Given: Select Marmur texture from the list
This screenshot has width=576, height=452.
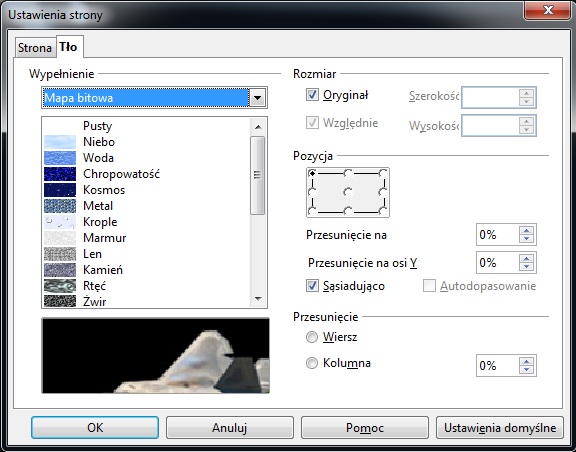Looking at the screenshot, I should pyautogui.click(x=146, y=238).
